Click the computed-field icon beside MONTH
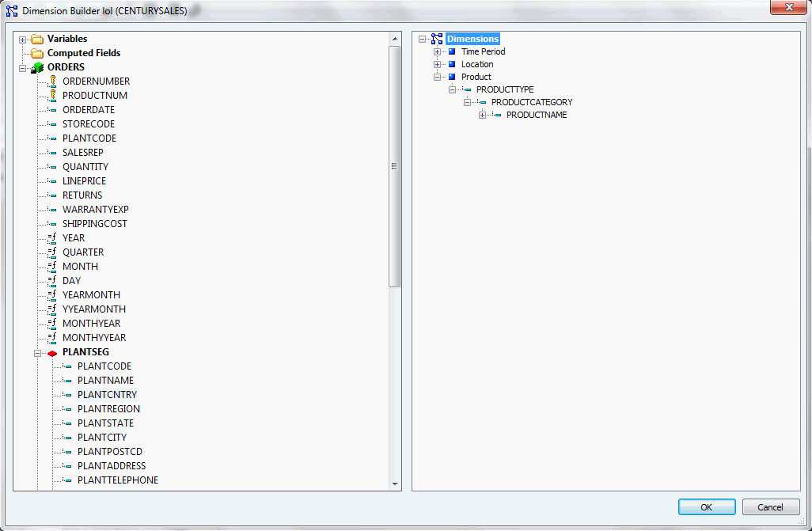Viewport: 812px width, 531px height. (52, 267)
